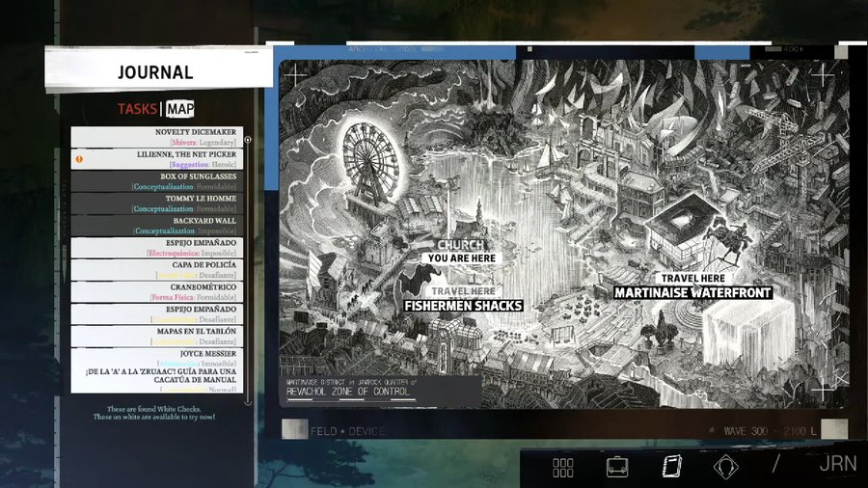868x488 pixels.
Task: Select the Box of Sunglasses check
Action: (x=156, y=181)
